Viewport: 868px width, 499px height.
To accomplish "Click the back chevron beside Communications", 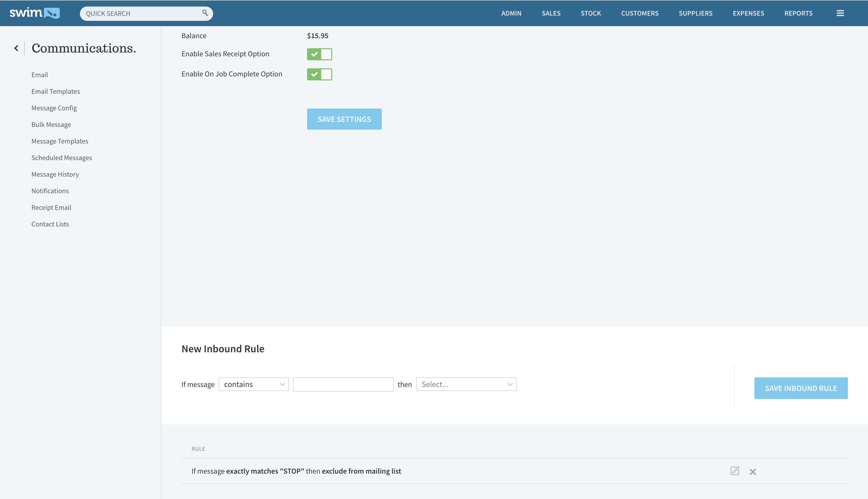I will [x=16, y=48].
